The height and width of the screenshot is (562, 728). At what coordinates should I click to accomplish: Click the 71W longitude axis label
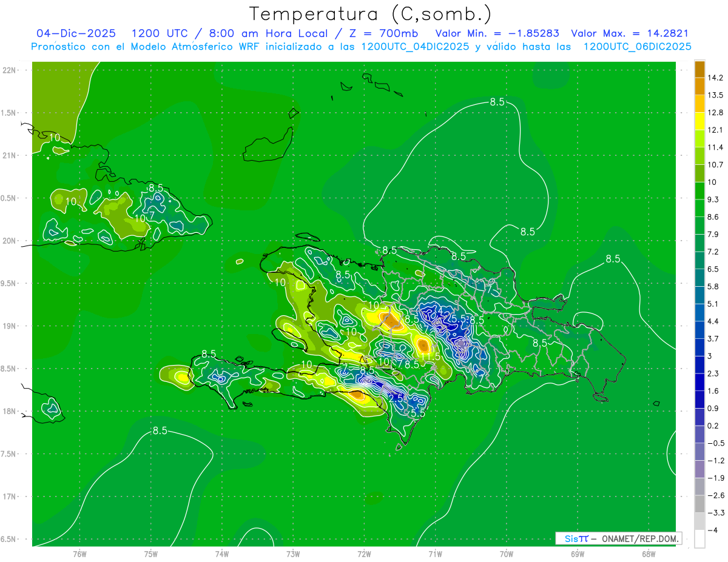435,554
